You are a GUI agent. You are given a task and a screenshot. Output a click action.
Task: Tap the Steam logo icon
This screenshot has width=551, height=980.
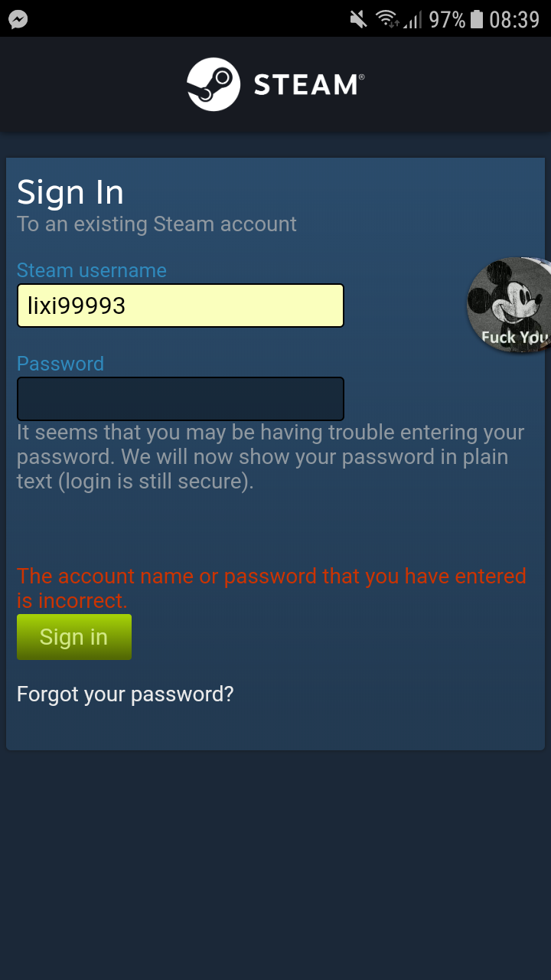click(x=214, y=84)
